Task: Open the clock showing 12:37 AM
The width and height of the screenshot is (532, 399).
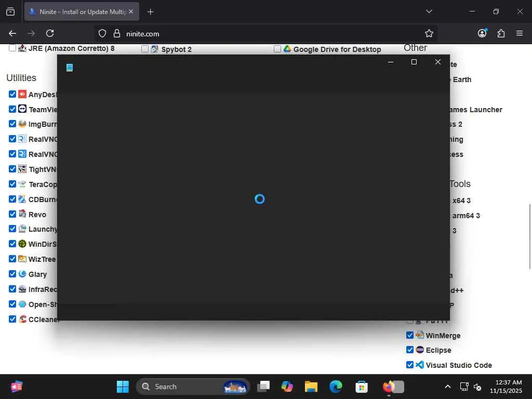Action: click(506, 387)
